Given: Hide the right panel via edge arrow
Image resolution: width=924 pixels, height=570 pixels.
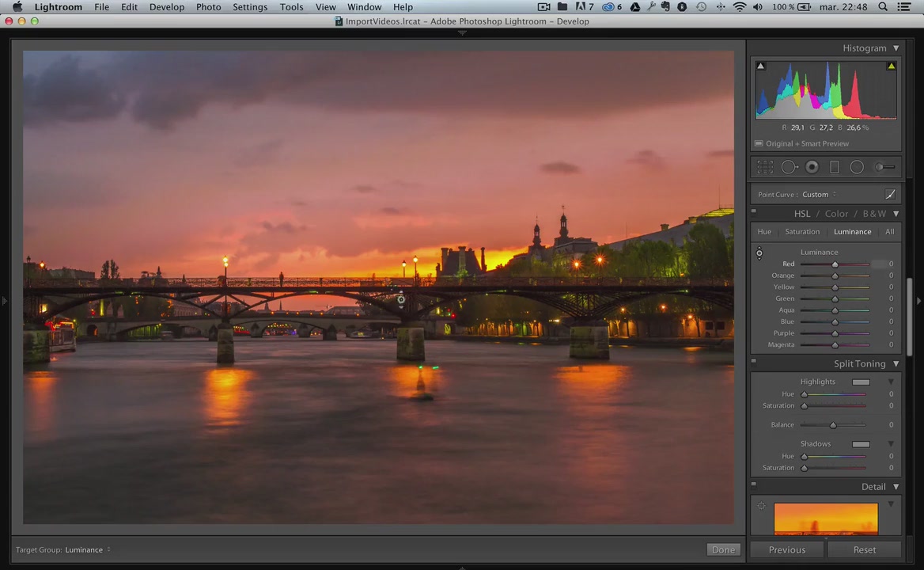Looking at the screenshot, I should pos(918,301).
